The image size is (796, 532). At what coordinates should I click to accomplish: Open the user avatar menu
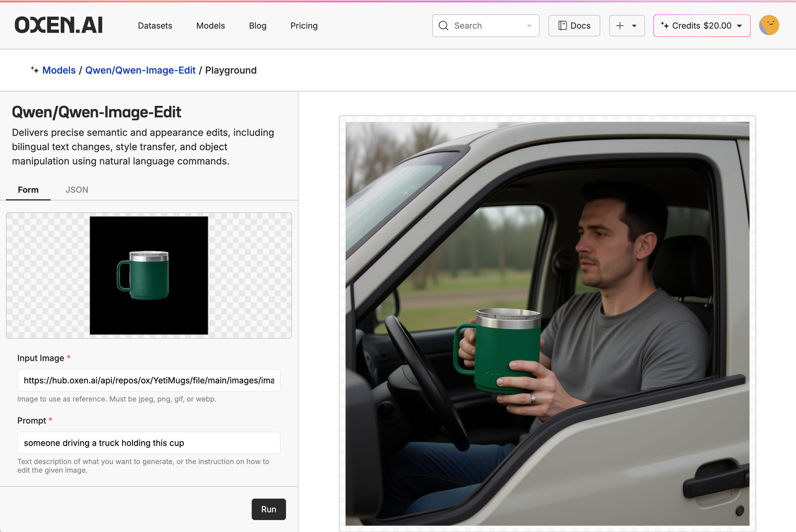(769, 25)
